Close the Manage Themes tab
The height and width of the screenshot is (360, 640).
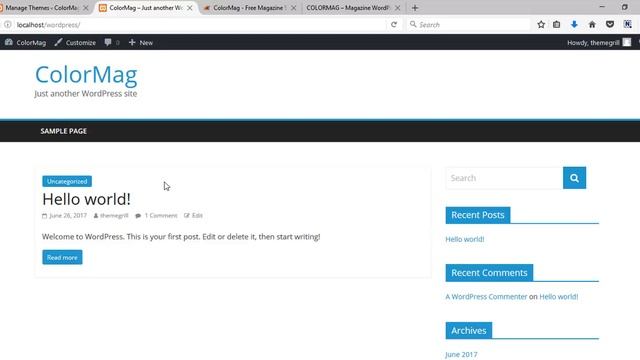pyautogui.click(x=86, y=8)
